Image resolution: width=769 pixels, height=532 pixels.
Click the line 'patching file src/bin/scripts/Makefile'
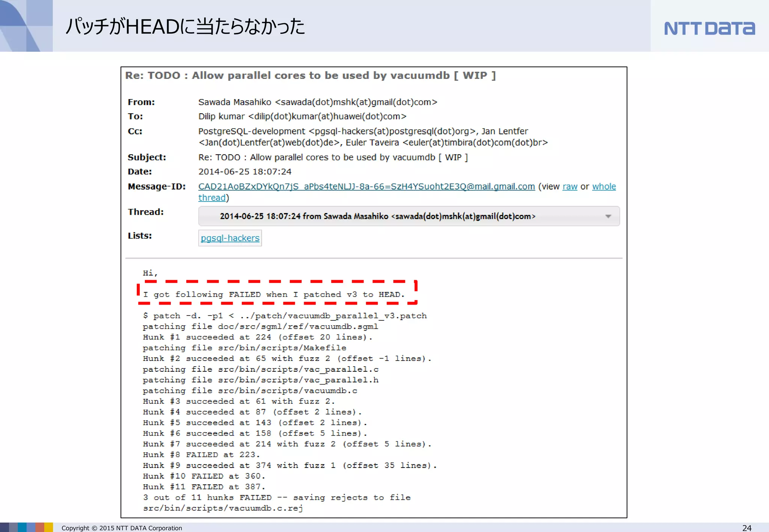pyautogui.click(x=244, y=348)
